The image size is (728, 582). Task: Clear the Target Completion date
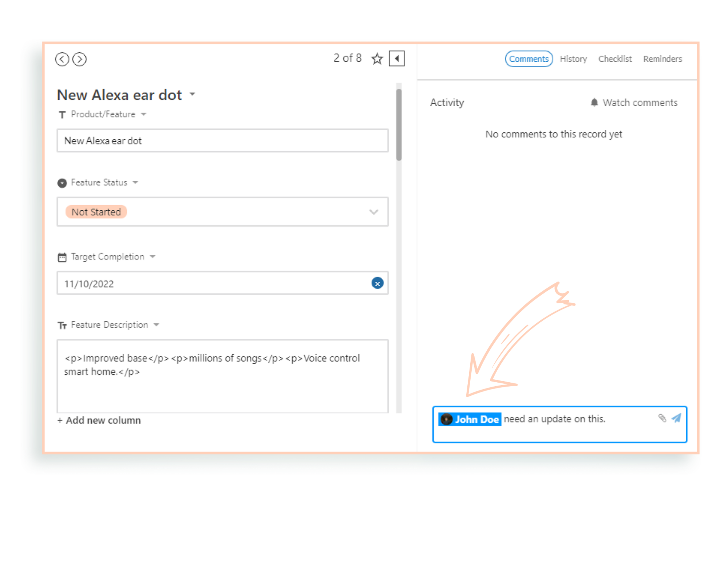[x=377, y=283]
